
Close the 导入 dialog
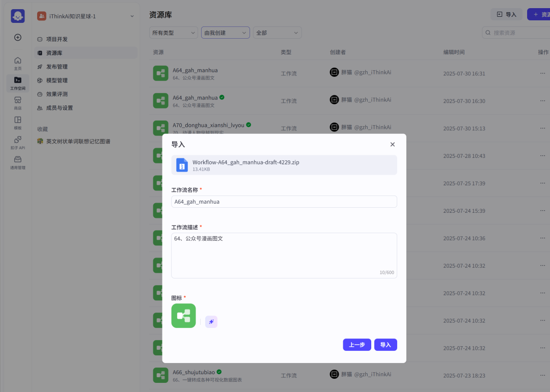click(393, 145)
